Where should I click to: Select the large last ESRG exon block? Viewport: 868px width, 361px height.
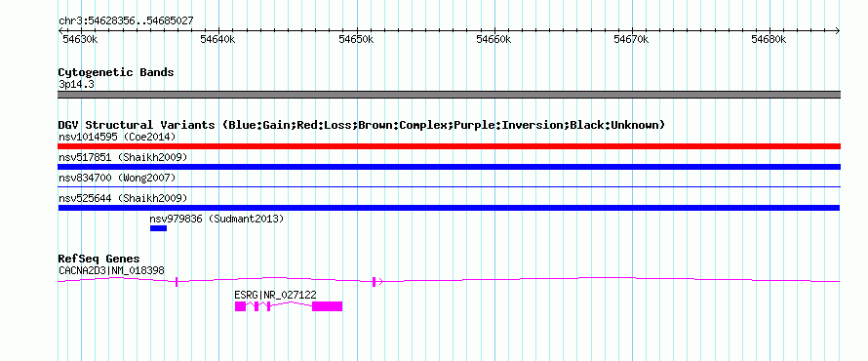327,306
